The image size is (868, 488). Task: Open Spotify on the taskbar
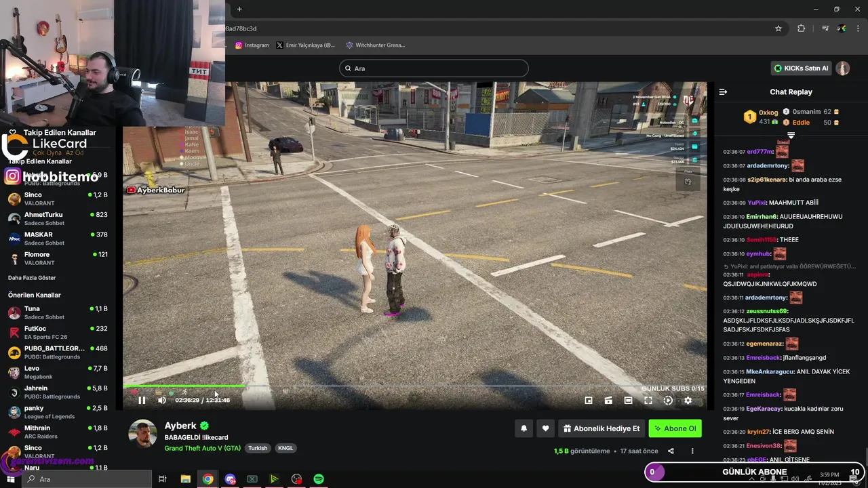tap(319, 479)
